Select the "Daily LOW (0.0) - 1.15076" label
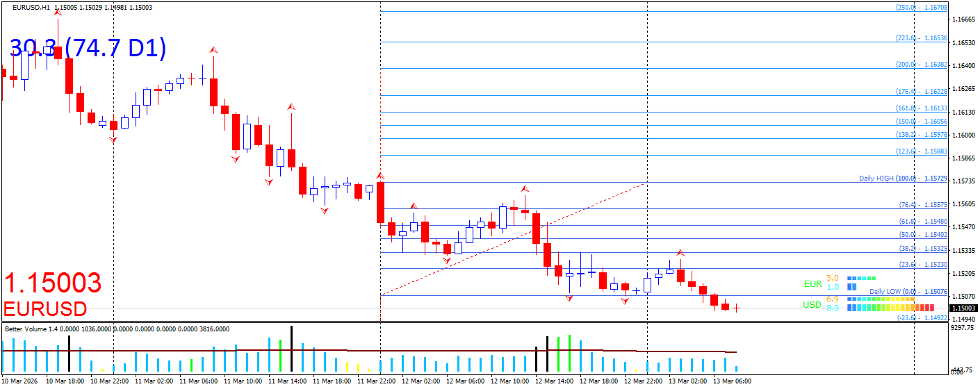This screenshot has height=389, width=980. coord(908,291)
